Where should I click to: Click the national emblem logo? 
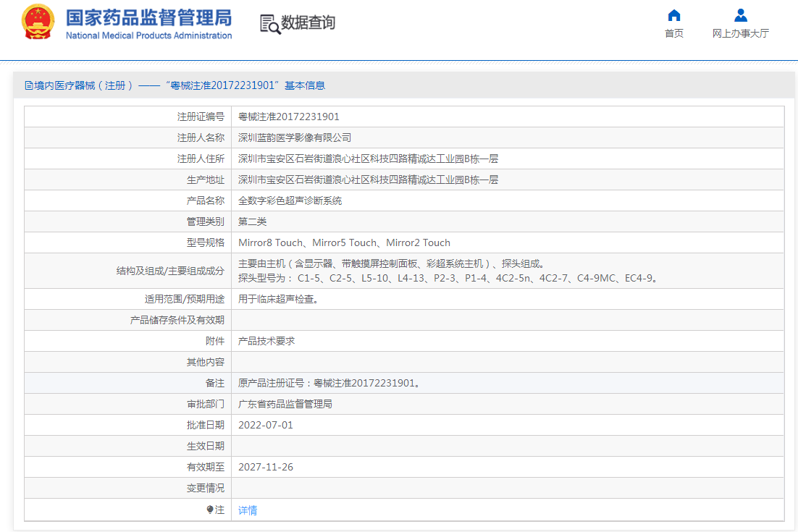(x=38, y=22)
